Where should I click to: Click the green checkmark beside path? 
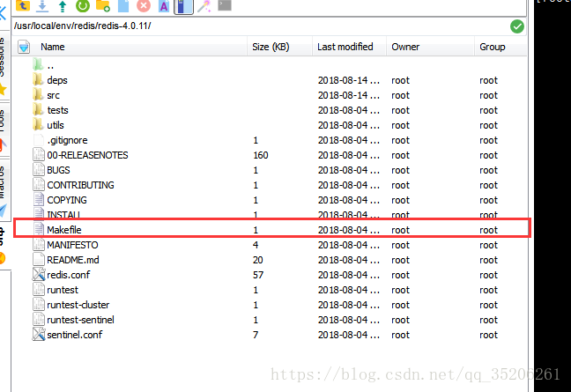click(x=517, y=26)
